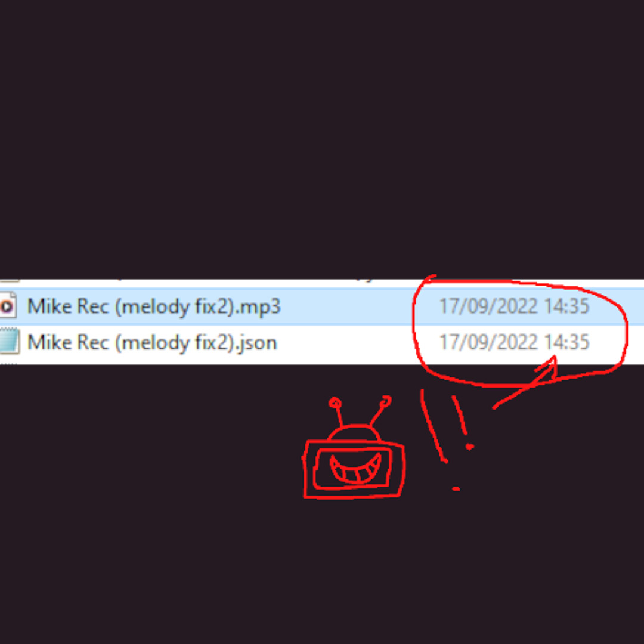
Task: Click the robot doodle's rounded dome head
Action: pos(355,432)
